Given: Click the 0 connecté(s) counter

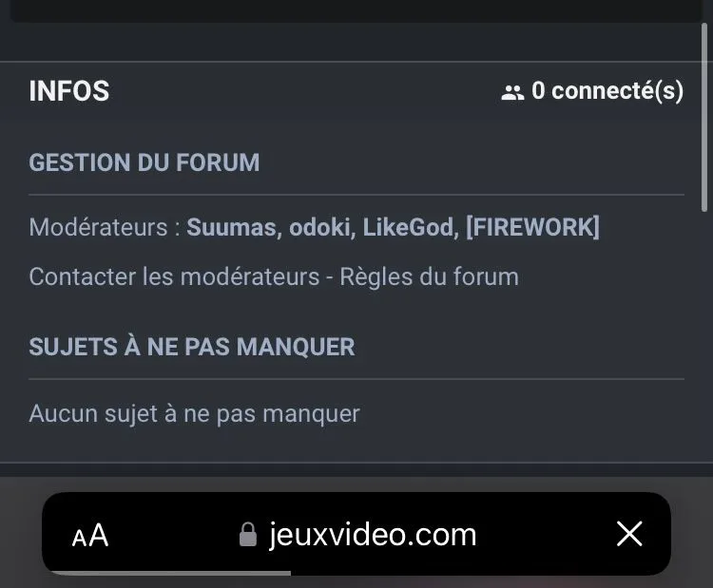Looking at the screenshot, I should [x=607, y=91].
